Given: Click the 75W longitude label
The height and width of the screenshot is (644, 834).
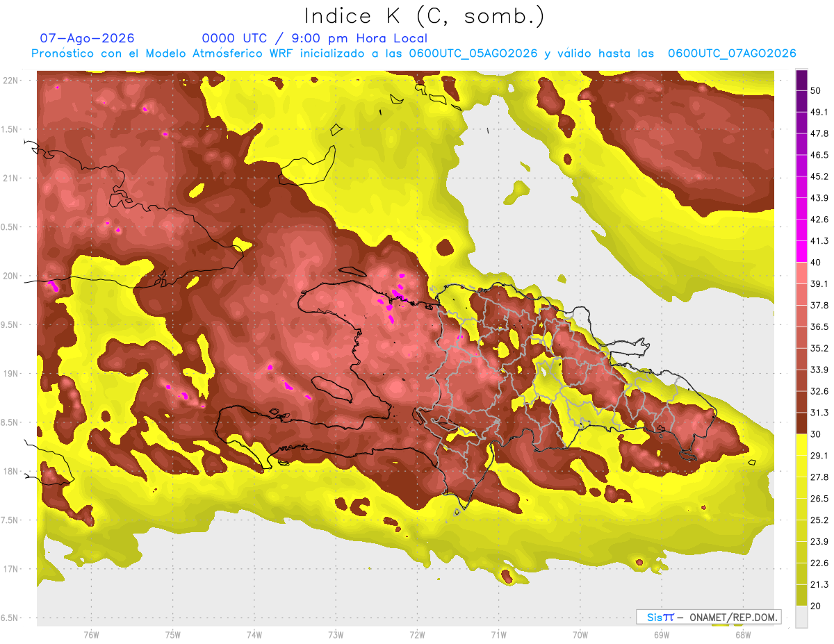Looking at the screenshot, I should [x=172, y=635].
